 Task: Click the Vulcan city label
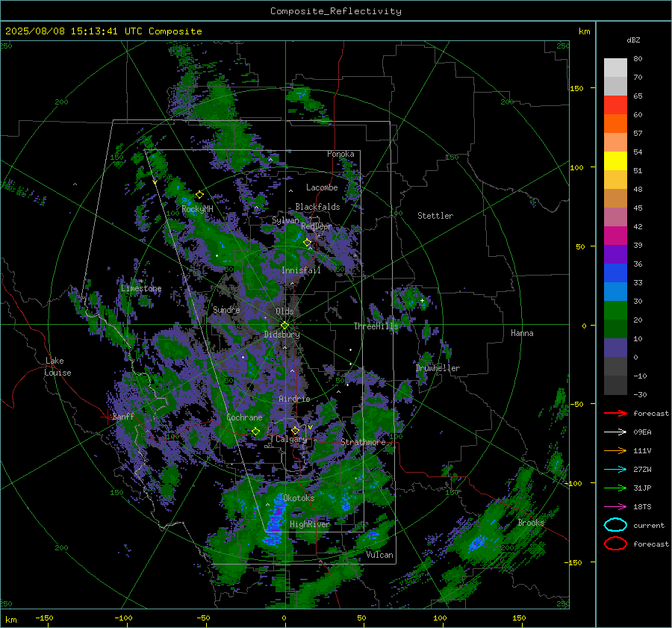coord(379,555)
